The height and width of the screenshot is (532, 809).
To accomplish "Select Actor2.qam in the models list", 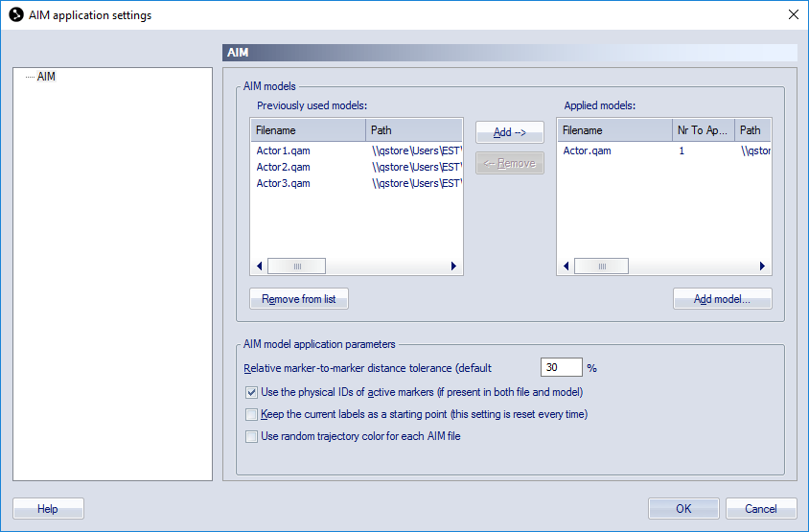I will [284, 167].
